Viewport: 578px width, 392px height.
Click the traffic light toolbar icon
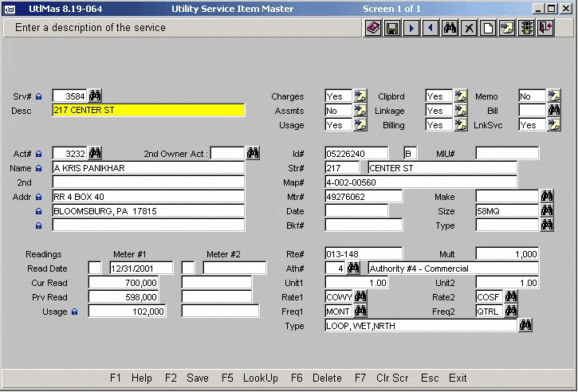526,28
